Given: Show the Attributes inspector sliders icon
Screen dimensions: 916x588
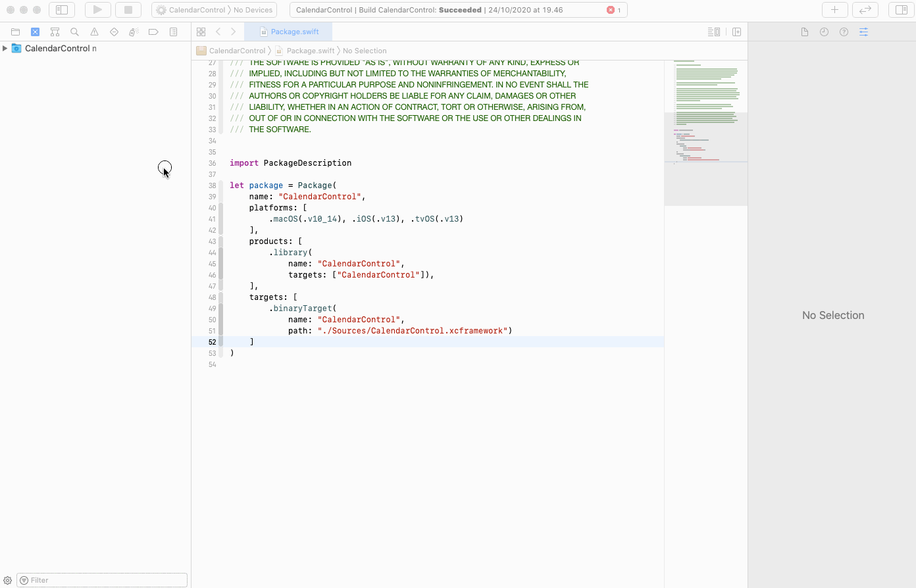Looking at the screenshot, I should [x=863, y=32].
